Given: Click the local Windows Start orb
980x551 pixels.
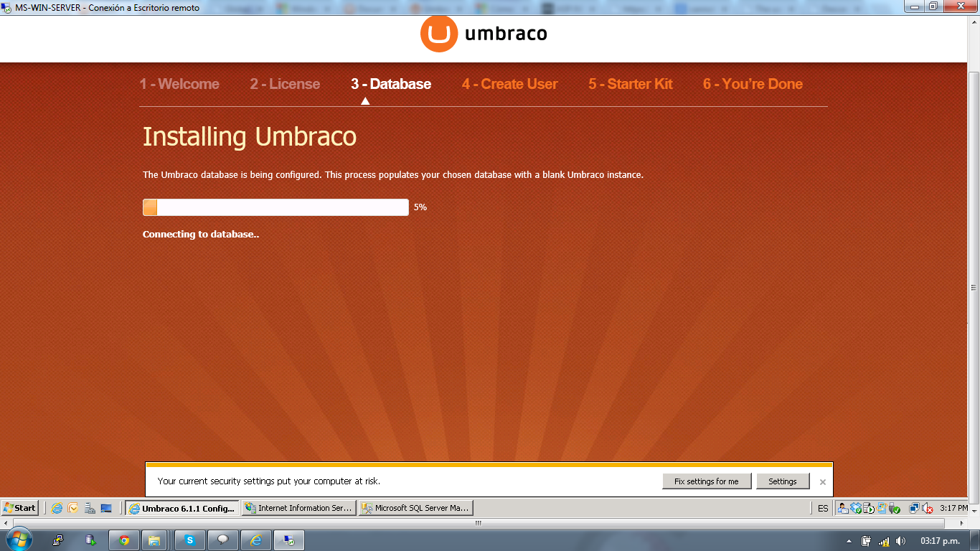Looking at the screenshot, I should [x=19, y=540].
